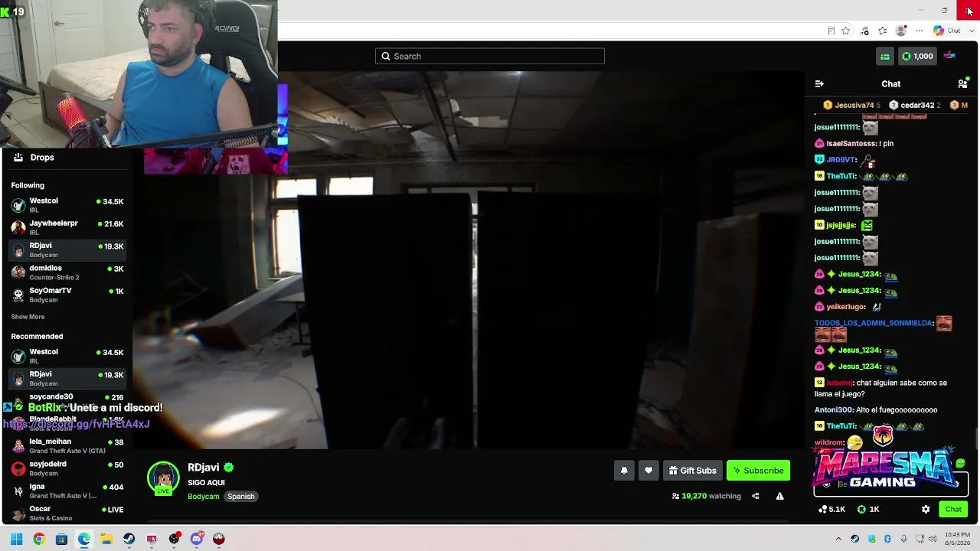980x551 pixels.
Task: Share the stream using the share icon
Action: point(755,496)
